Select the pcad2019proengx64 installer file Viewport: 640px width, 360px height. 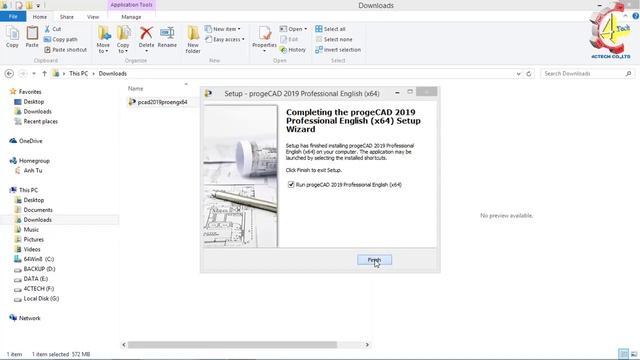[158, 102]
